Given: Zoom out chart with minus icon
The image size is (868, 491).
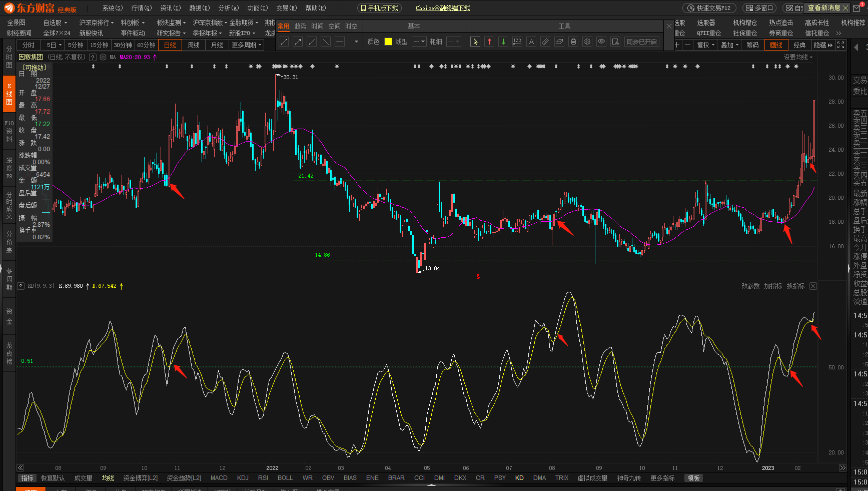Looking at the screenshot, I should [x=688, y=45].
